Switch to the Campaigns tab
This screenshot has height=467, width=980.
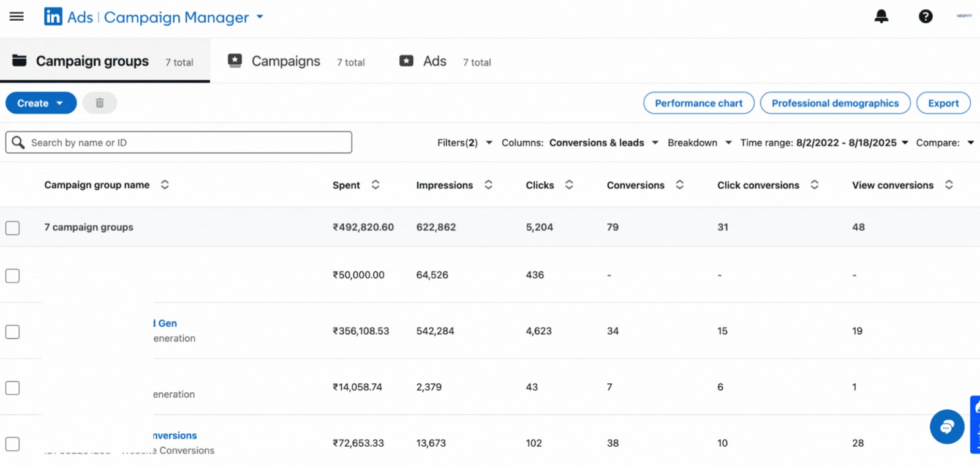[x=296, y=61]
